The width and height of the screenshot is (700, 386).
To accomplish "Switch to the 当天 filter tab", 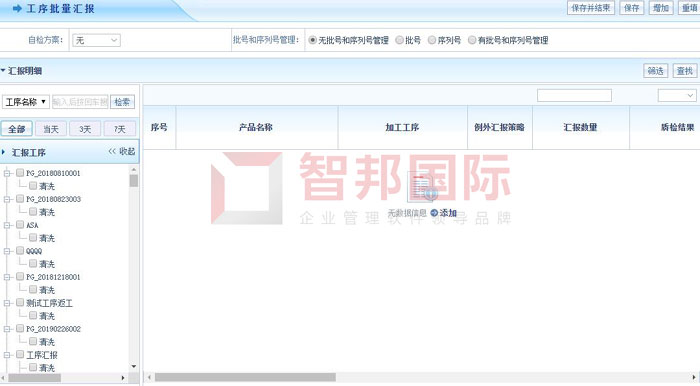I will [x=51, y=129].
